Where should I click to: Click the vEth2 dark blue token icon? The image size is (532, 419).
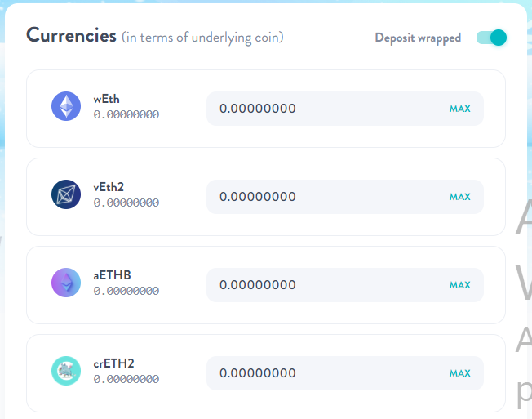click(66, 194)
